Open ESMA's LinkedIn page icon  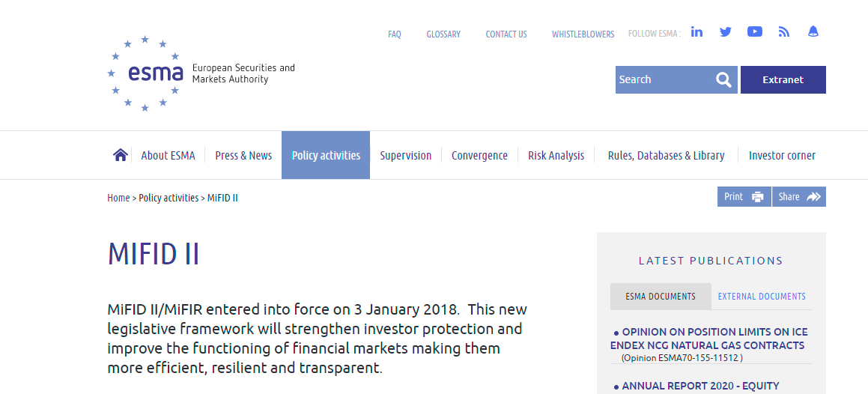[696, 32]
